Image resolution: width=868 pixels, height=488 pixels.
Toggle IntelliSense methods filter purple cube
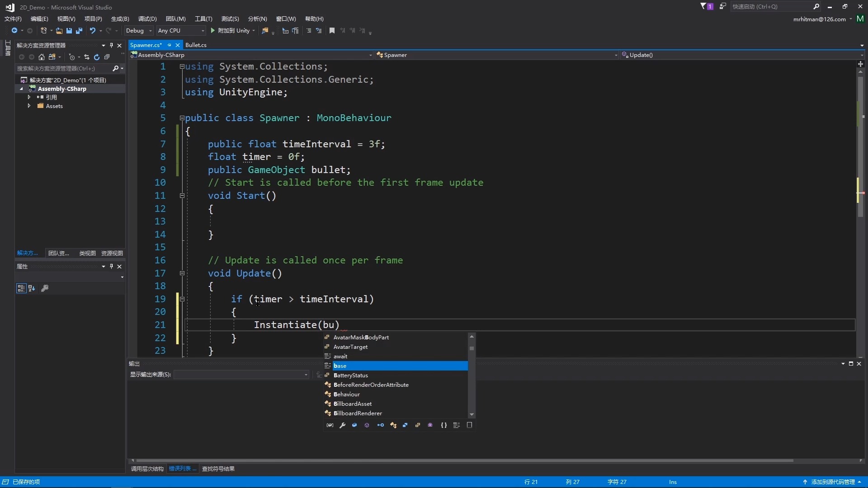tap(367, 425)
